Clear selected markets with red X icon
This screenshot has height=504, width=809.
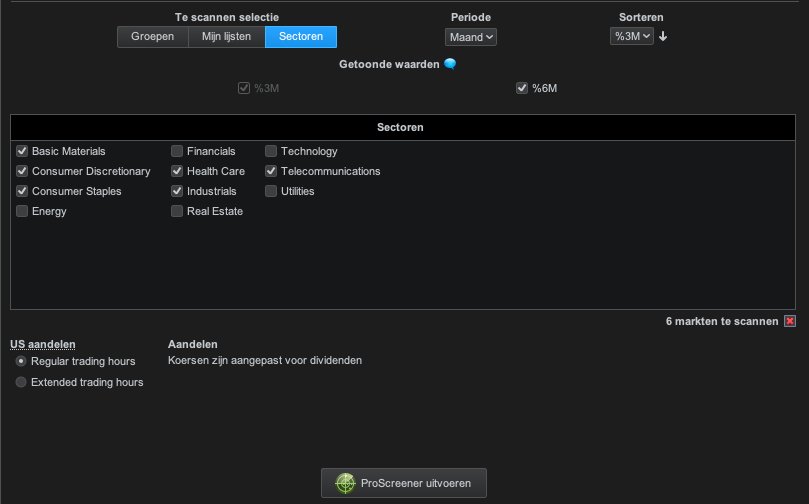pyautogui.click(x=789, y=321)
